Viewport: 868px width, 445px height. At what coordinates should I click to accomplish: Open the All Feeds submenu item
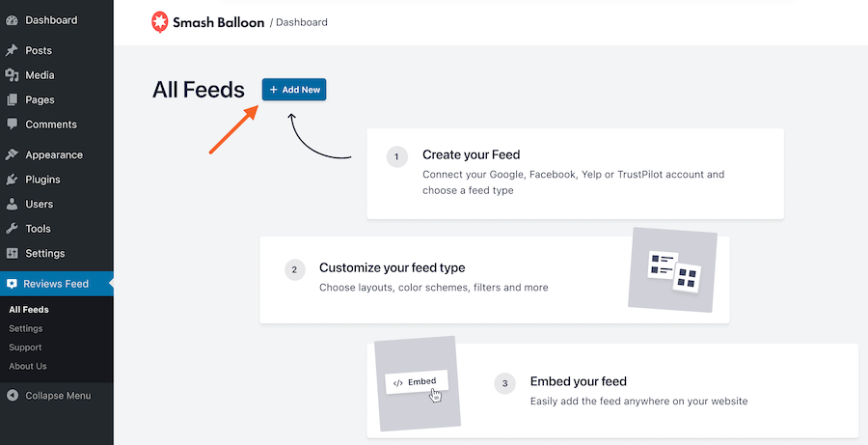29,310
